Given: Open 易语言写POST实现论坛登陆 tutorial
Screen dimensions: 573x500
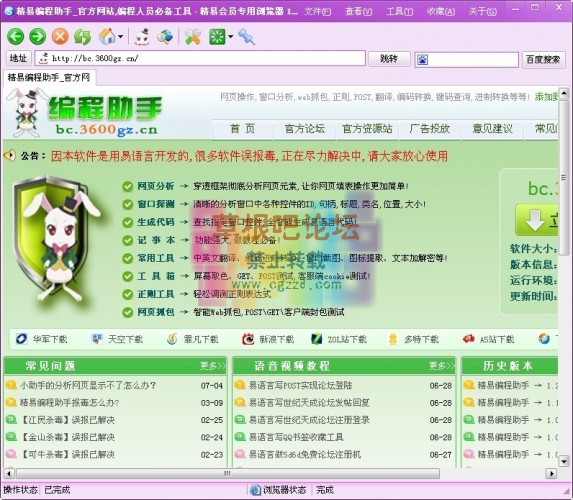Looking at the screenshot, I should point(300,385).
